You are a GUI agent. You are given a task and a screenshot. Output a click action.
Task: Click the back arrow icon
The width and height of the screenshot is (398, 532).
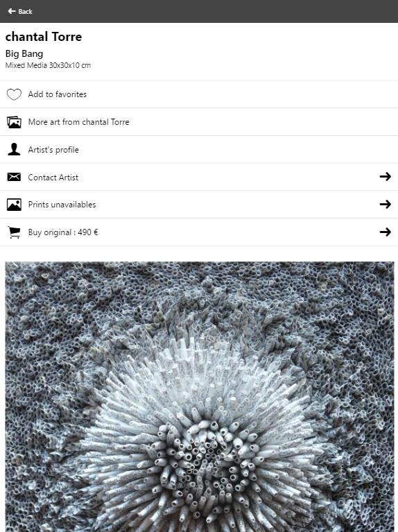tap(12, 11)
